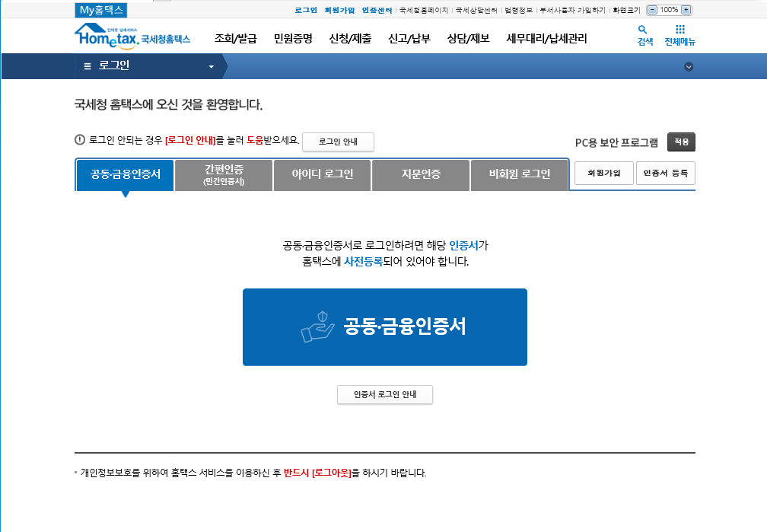Decrease screen size with minus button
Viewport: 767px width, 532px height.
tap(652, 10)
